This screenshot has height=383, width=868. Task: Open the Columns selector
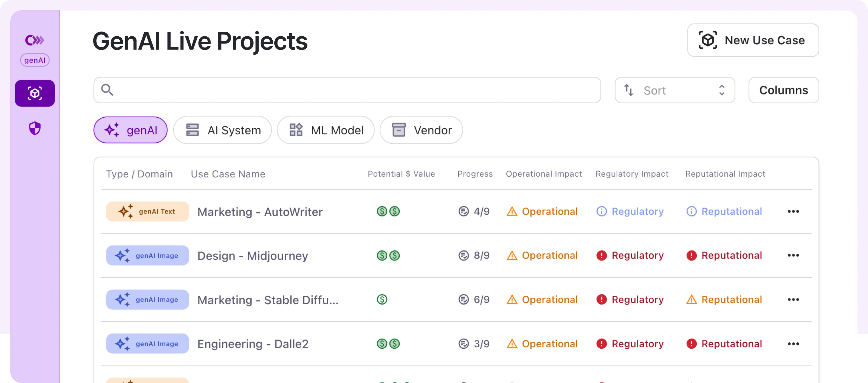(x=783, y=90)
